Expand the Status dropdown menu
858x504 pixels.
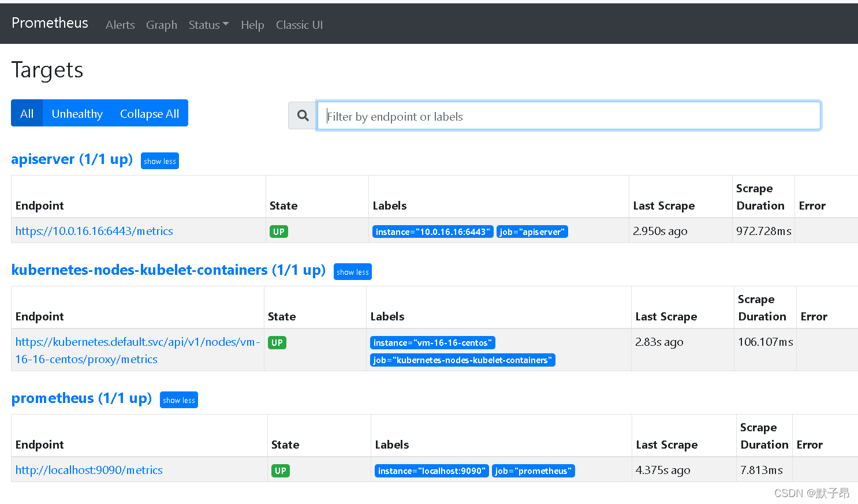pos(208,25)
